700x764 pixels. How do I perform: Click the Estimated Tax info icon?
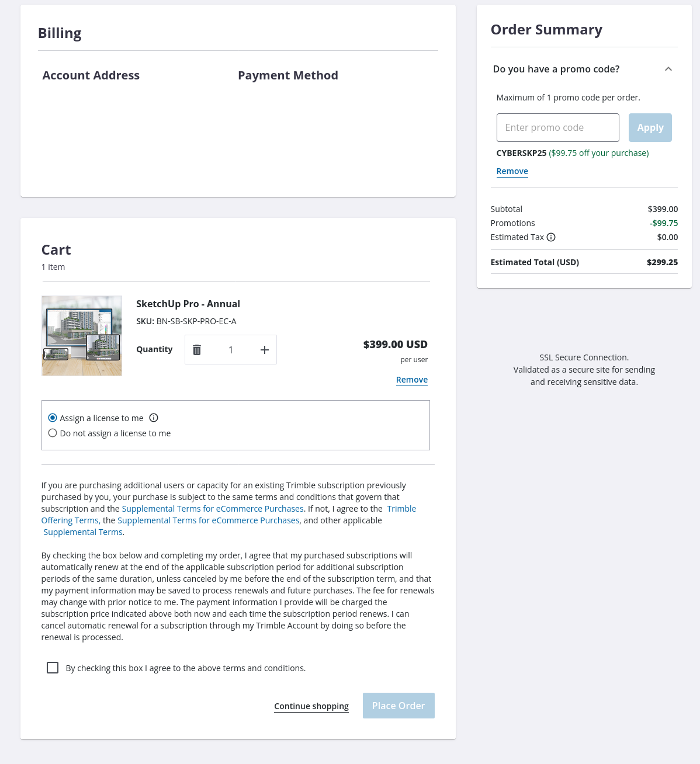551,237
